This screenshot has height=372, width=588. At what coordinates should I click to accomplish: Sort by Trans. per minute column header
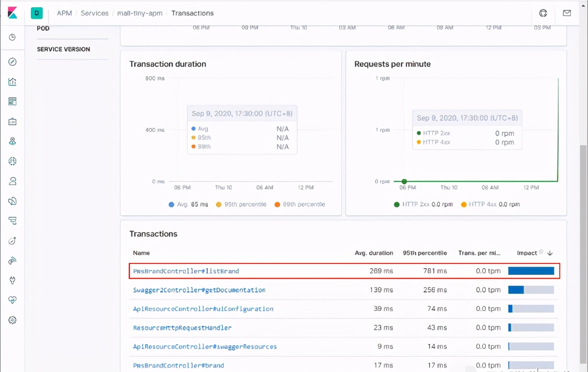tap(479, 253)
